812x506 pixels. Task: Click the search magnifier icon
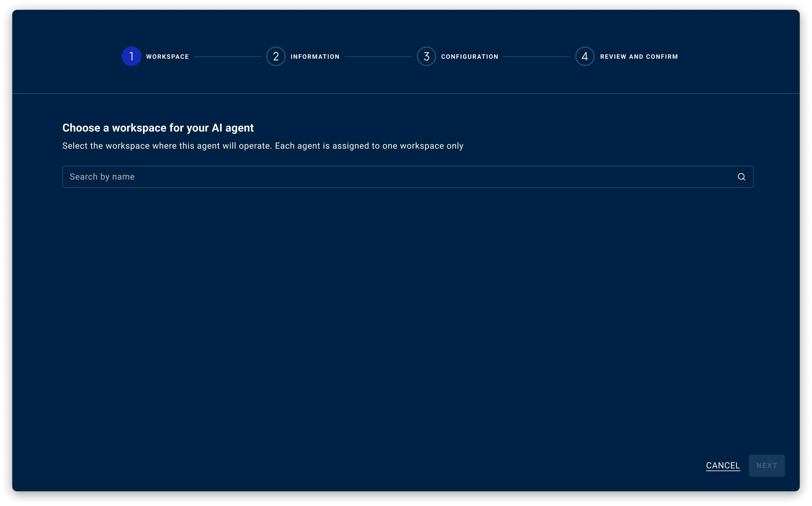click(741, 177)
